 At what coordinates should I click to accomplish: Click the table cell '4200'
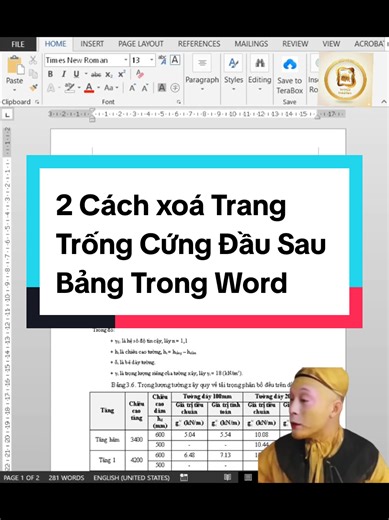coord(137,460)
